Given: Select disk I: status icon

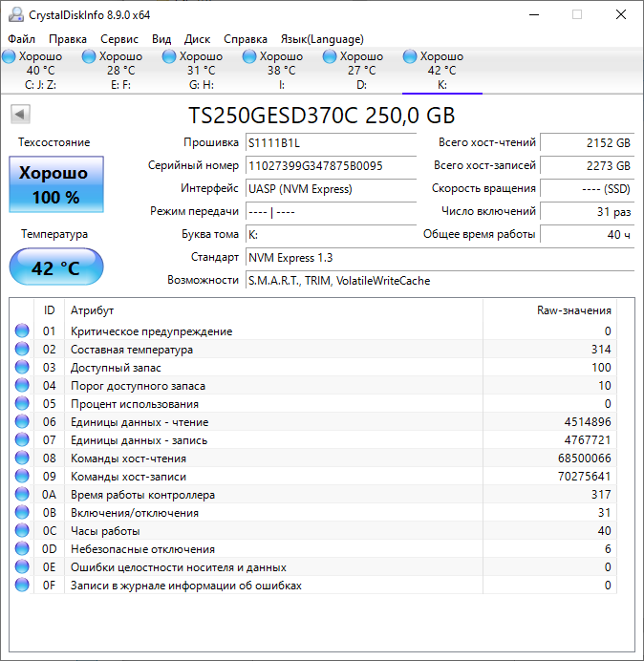Looking at the screenshot, I should tap(249, 56).
